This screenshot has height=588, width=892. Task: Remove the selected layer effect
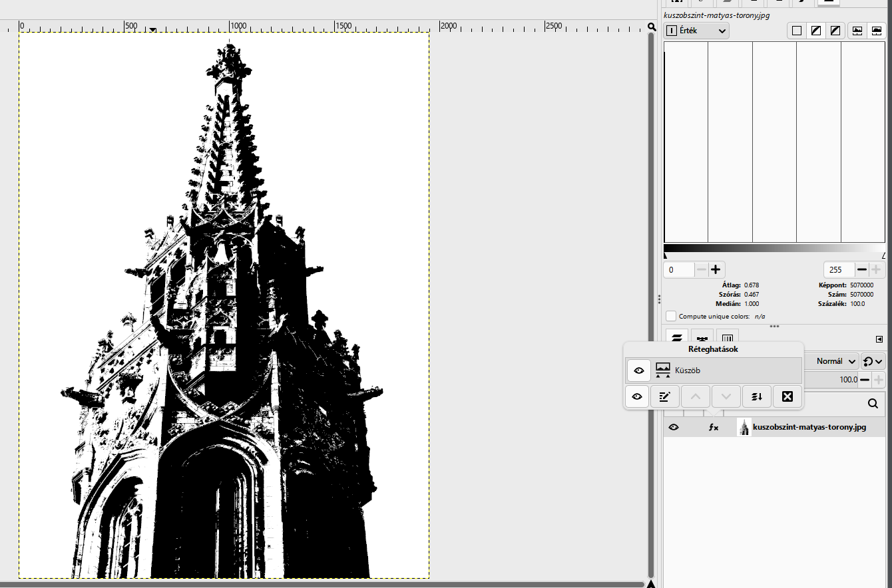787,396
